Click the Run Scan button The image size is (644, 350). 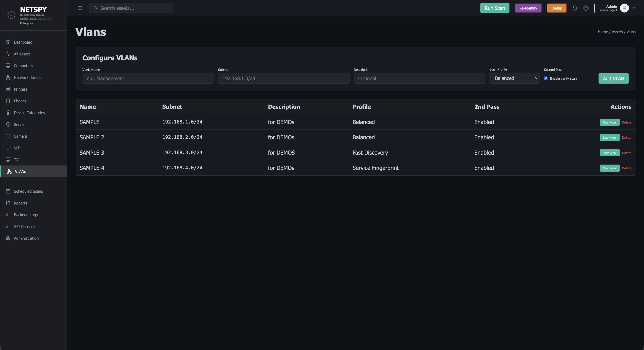click(x=495, y=8)
